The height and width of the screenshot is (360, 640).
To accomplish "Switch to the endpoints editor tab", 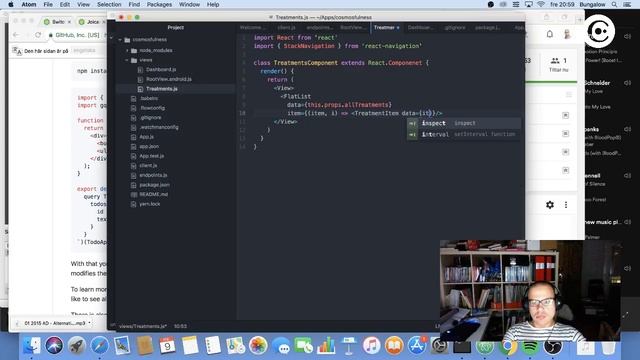I will (x=319, y=27).
